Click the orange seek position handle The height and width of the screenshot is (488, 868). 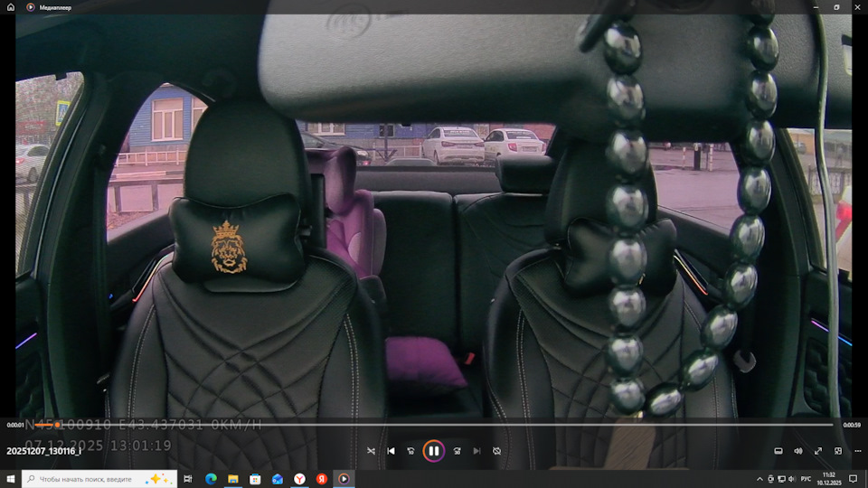pyautogui.click(x=57, y=425)
